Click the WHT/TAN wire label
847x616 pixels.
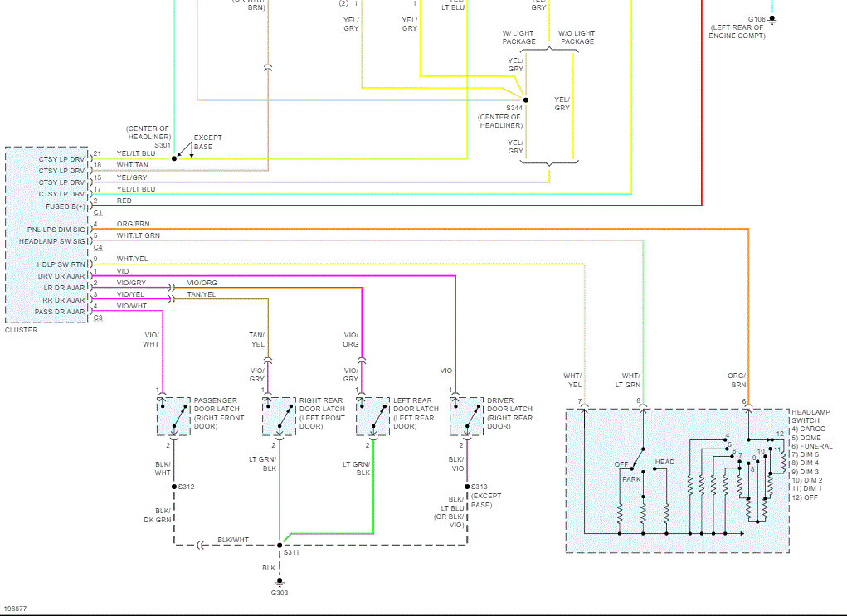point(133,165)
